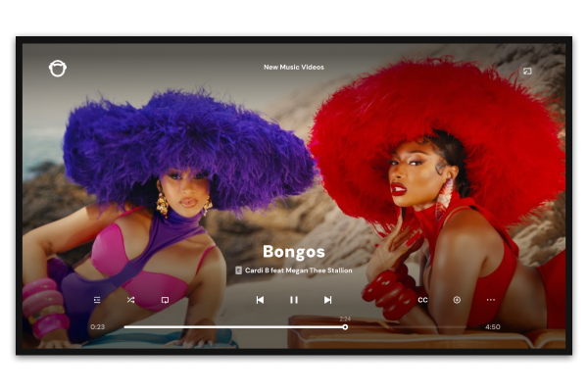Click the total duration 4:50
The width and height of the screenshot is (588, 392).
point(492,327)
